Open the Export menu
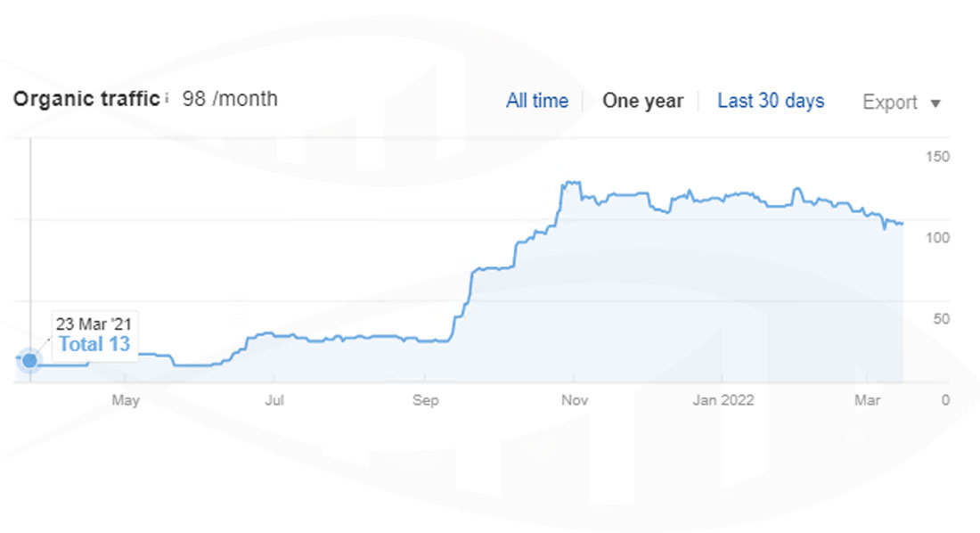 tap(890, 102)
